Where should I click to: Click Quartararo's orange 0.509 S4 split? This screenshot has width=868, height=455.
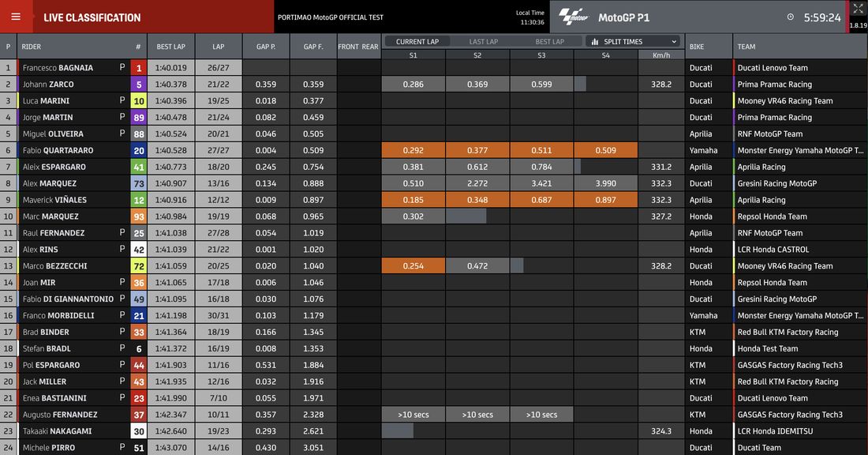pyautogui.click(x=605, y=150)
